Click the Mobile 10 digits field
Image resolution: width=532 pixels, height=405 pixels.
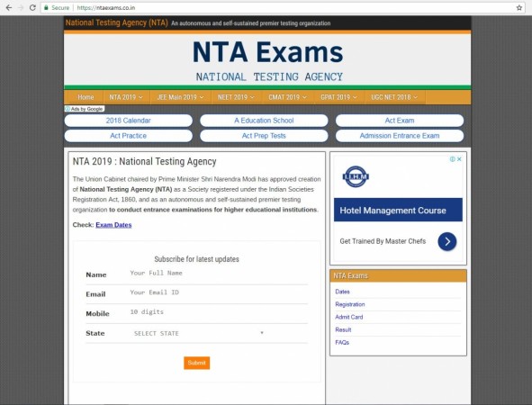click(x=219, y=311)
